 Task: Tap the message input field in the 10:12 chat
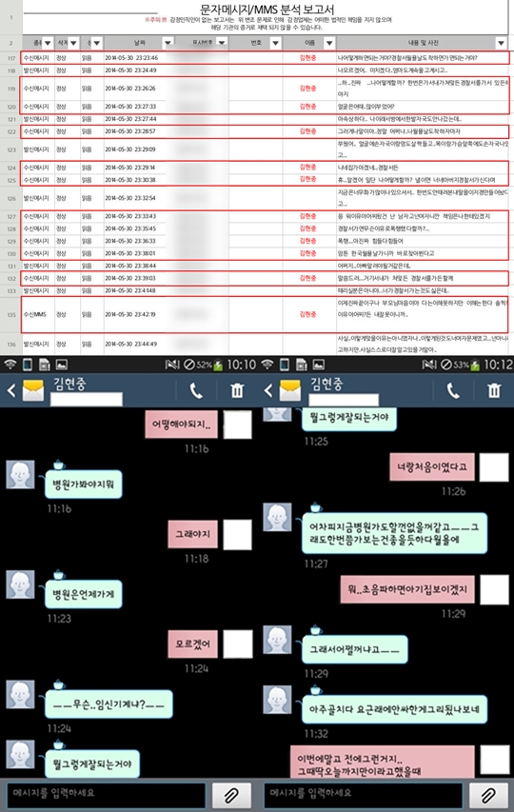(363, 796)
